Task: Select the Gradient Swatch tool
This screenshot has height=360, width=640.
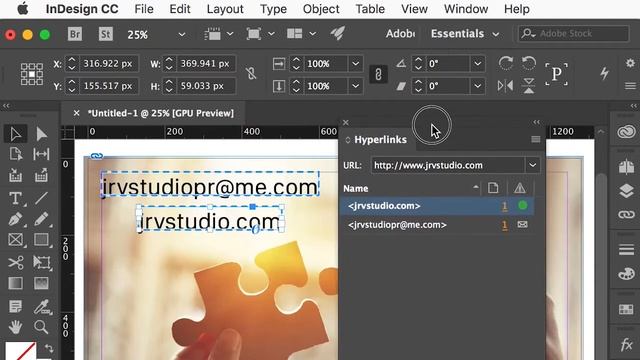Action: click(x=16, y=283)
